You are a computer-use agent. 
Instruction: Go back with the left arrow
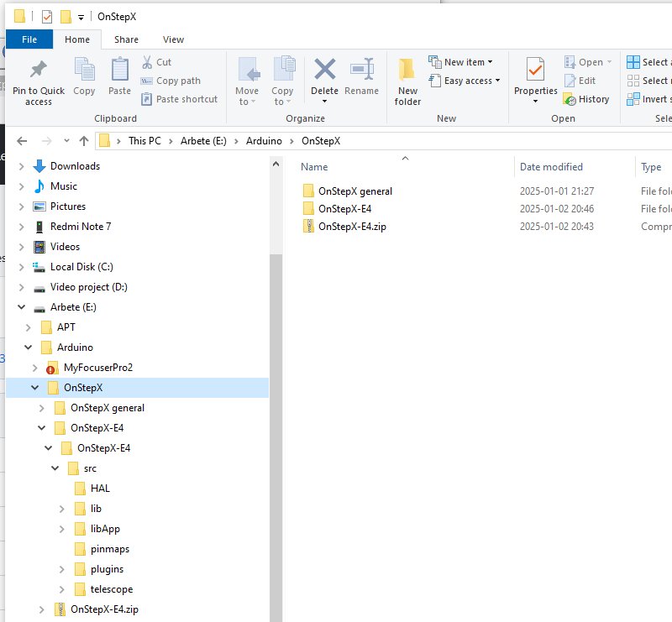pyautogui.click(x=22, y=141)
